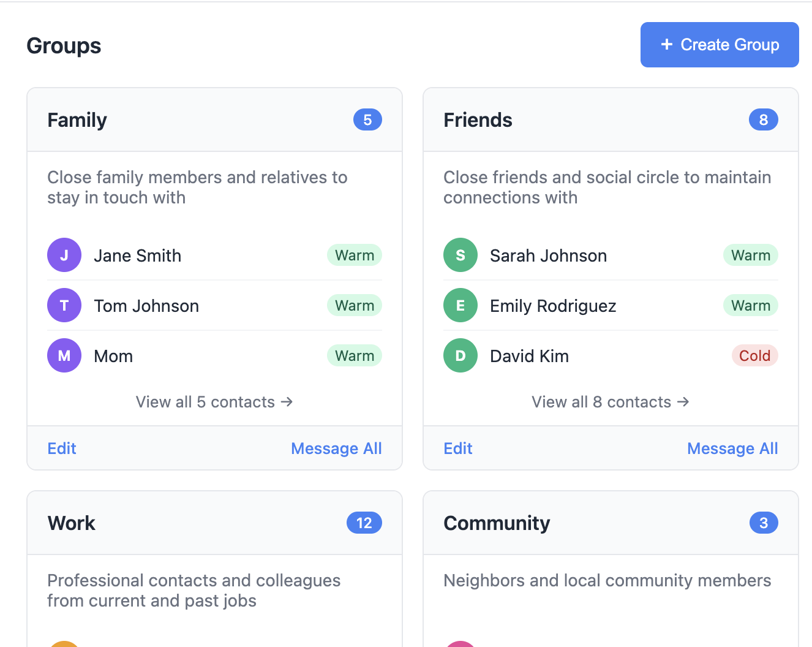Click the Friends group 8 badge

[764, 119]
